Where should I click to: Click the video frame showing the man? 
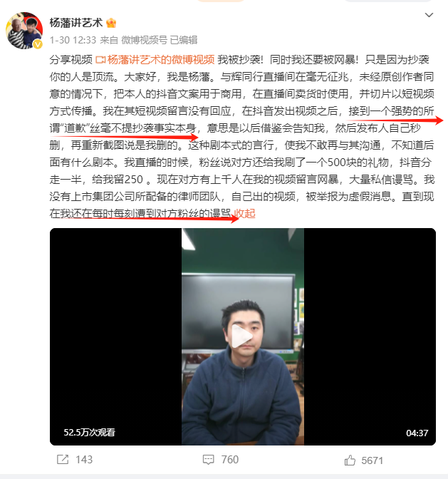tap(243, 336)
